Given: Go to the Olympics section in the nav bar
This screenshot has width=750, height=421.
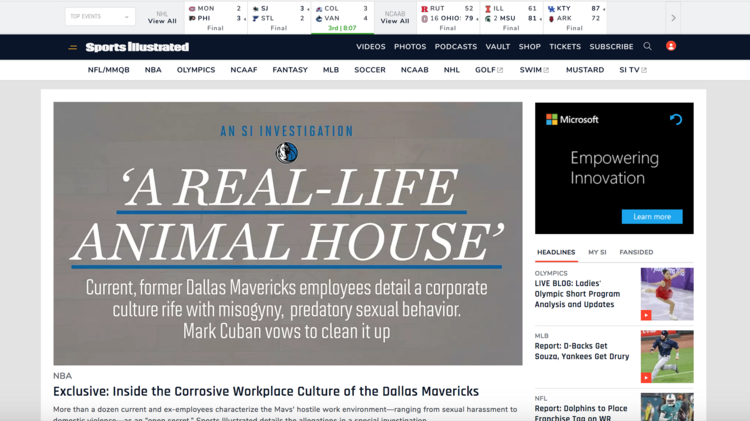Looking at the screenshot, I should [x=196, y=70].
